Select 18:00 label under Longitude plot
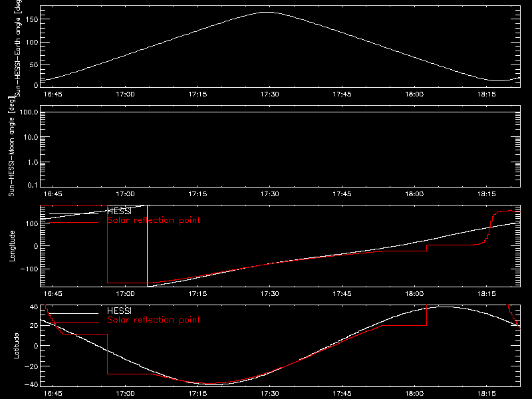Viewport: 532px width, 399px height. (x=414, y=294)
